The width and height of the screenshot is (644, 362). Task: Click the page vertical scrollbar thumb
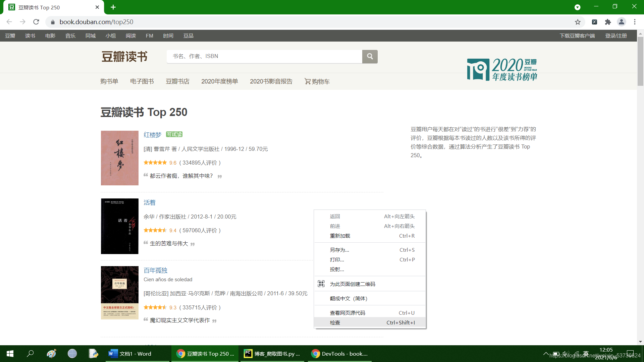[640, 61]
